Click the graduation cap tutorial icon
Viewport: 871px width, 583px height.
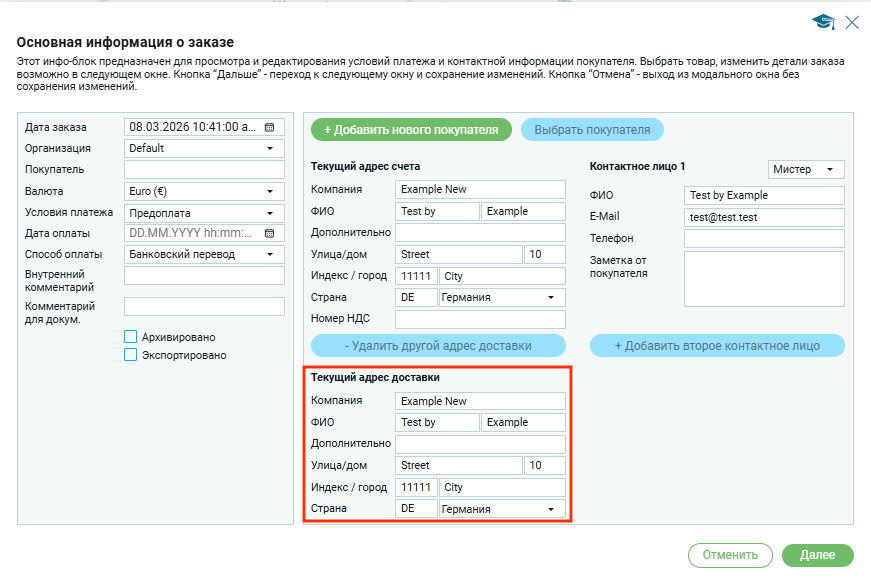pyautogui.click(x=823, y=22)
